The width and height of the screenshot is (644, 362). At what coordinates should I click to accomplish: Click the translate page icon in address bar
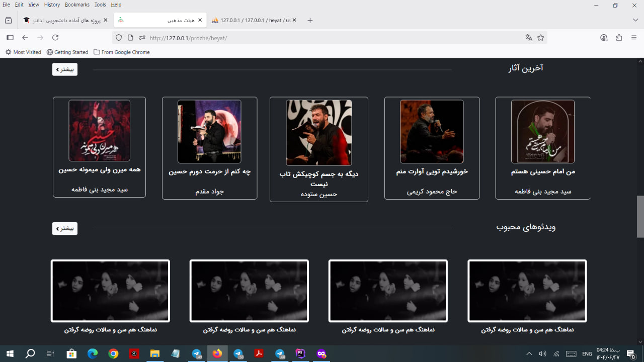[529, 38]
